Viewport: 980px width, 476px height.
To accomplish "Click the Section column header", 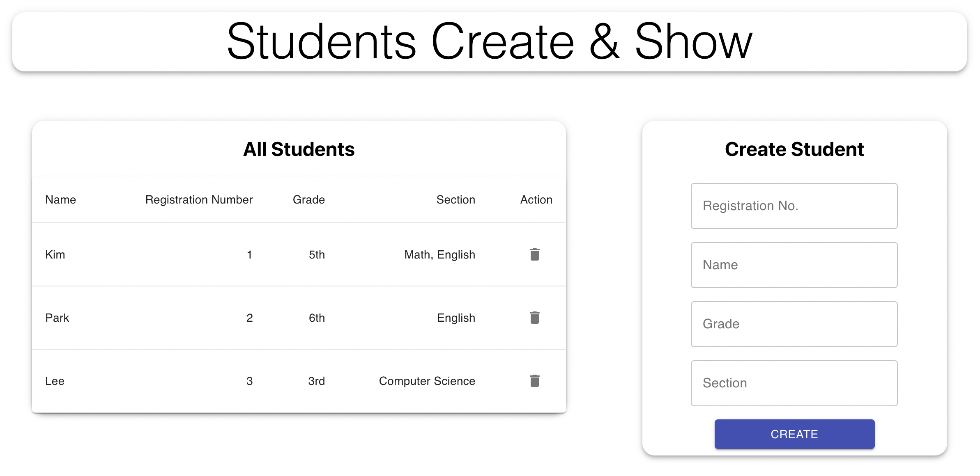I will click(x=455, y=200).
